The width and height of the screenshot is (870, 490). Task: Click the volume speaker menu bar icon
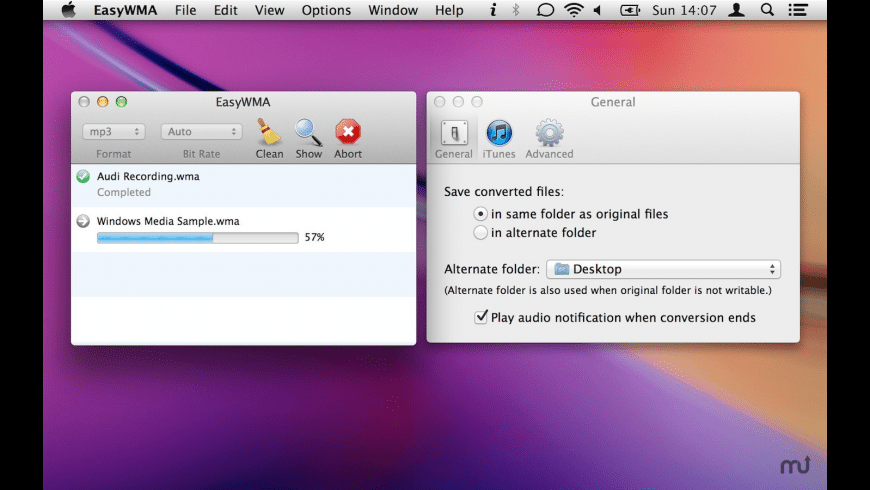tap(598, 10)
